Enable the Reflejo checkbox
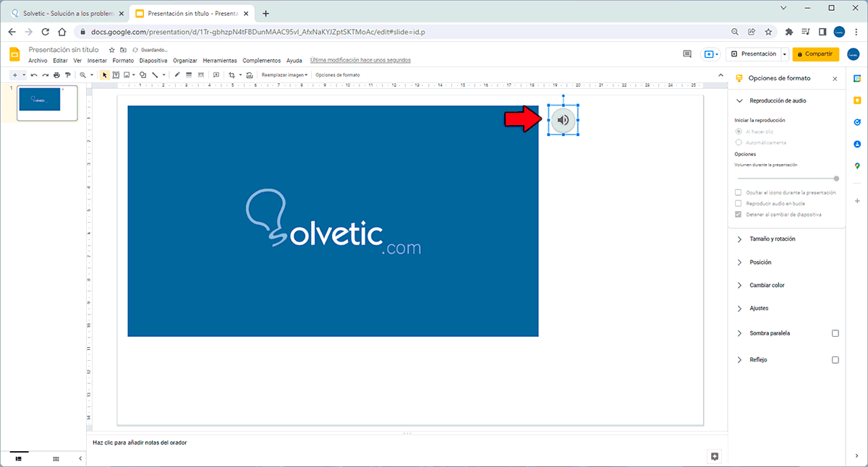This screenshot has width=868, height=467. [835, 359]
